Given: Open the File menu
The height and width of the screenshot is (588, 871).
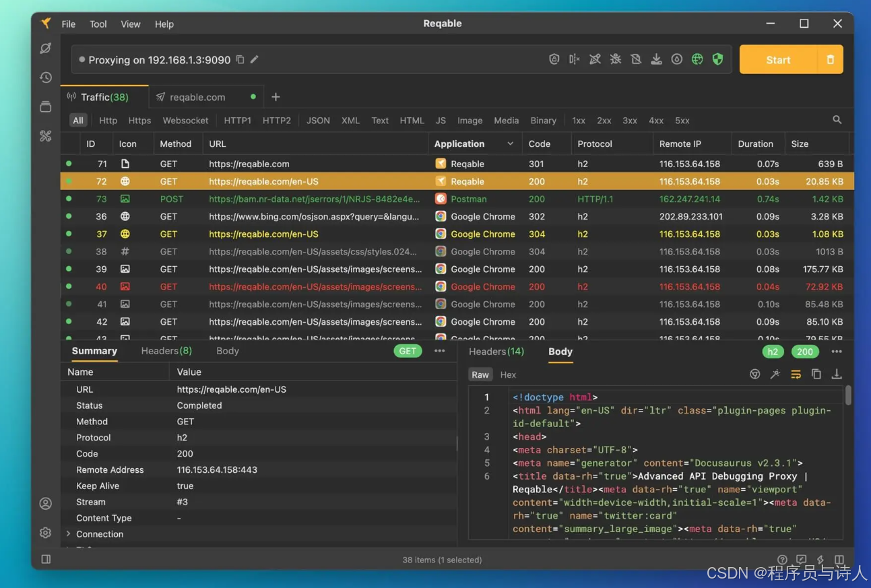Looking at the screenshot, I should (x=69, y=24).
